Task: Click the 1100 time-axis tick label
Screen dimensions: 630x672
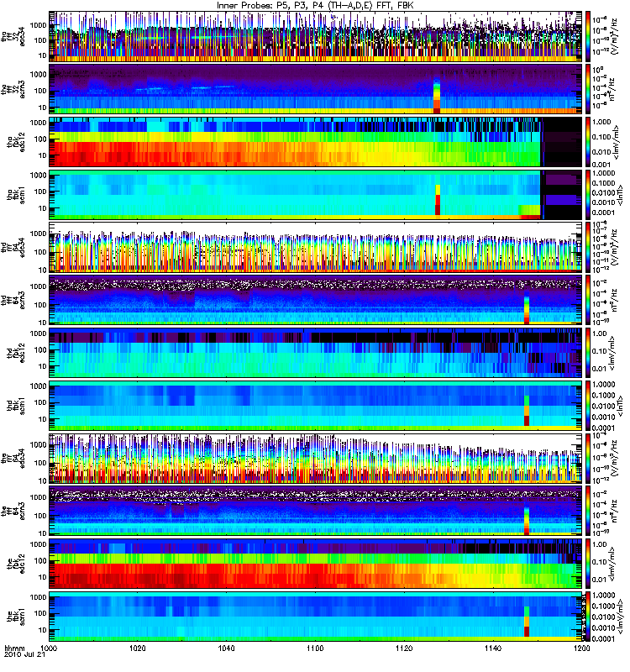Action: point(315,648)
